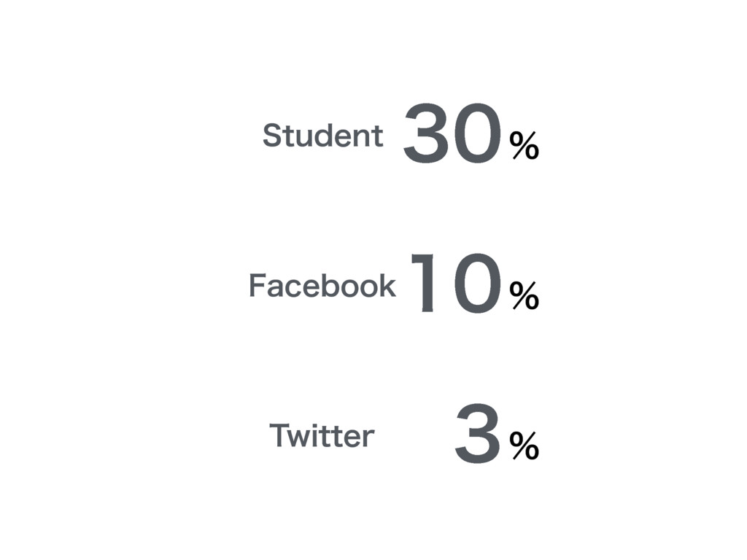The image size is (747, 560).
Task: Click the Twitter label
Action: click(322, 435)
